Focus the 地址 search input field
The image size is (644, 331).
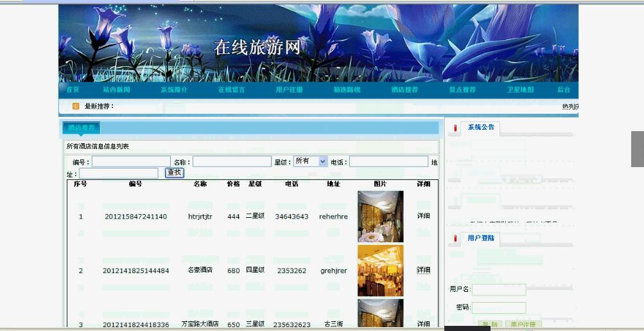click(x=119, y=173)
